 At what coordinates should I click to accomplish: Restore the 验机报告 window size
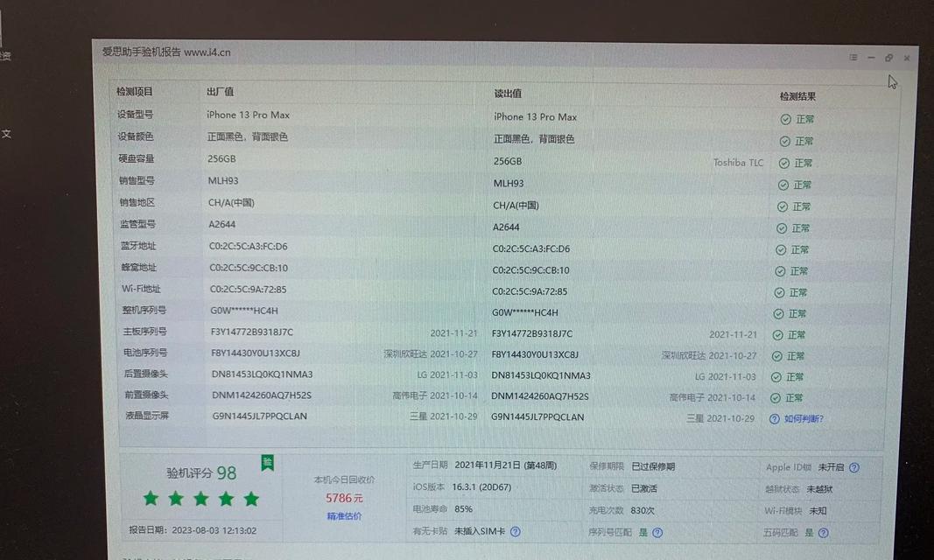(x=888, y=58)
